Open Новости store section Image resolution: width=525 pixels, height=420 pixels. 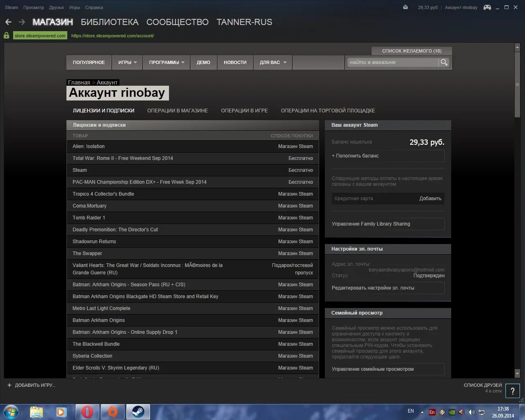click(235, 62)
